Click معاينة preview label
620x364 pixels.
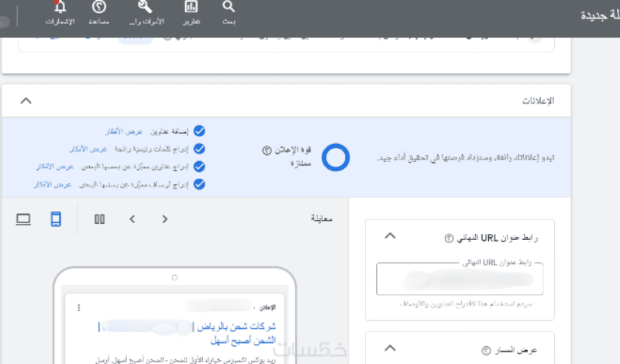pyautogui.click(x=322, y=218)
